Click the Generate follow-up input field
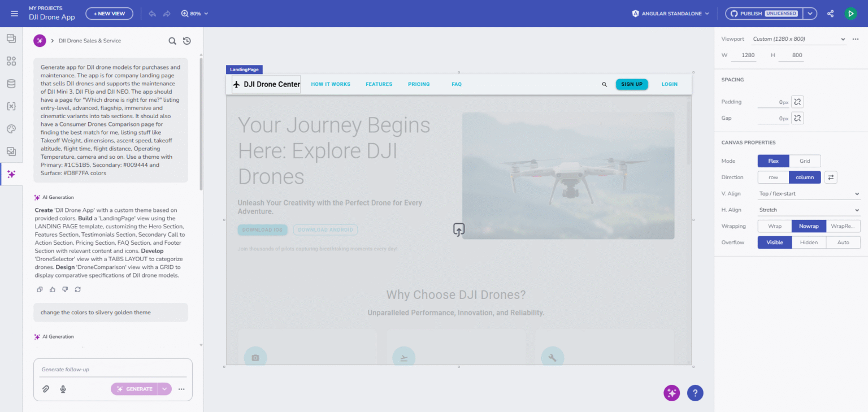The height and width of the screenshot is (412, 868). [113, 370]
